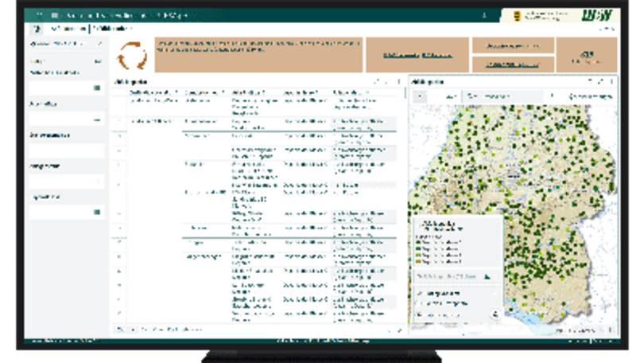Screen dimensions: 644x363
Task: Open the table panel's three-dot options menu
Action: point(399,81)
